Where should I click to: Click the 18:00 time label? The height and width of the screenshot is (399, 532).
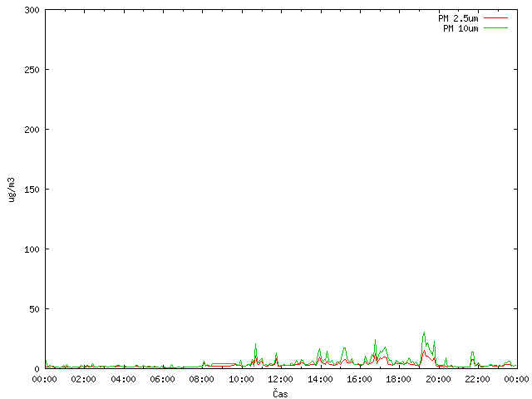[x=399, y=379]
